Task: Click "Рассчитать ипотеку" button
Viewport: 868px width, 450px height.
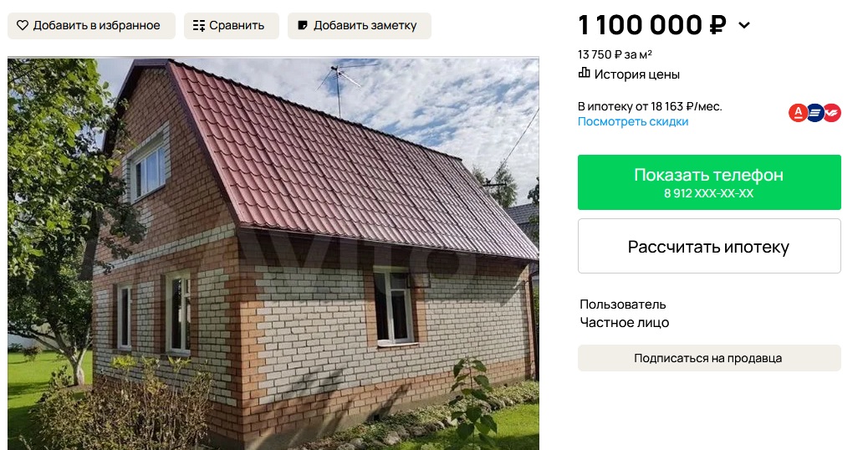Action: [x=709, y=246]
